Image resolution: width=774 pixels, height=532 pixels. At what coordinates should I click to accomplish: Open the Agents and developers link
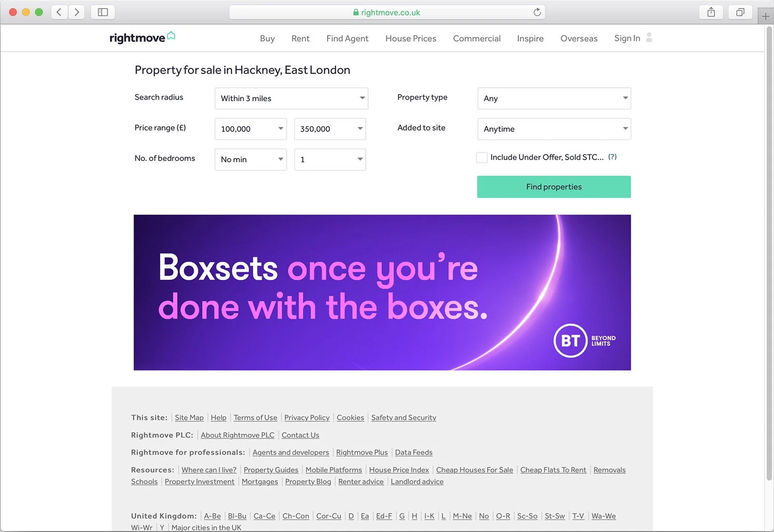coord(290,452)
